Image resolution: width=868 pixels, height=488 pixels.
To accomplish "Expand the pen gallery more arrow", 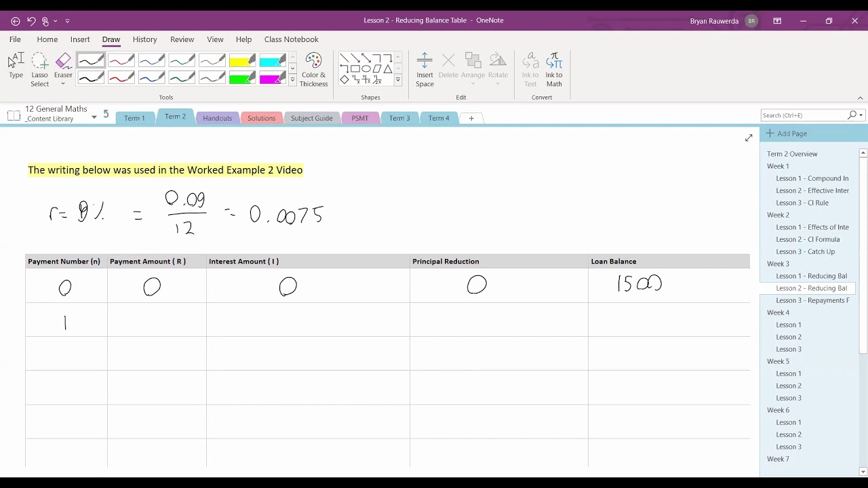I will tap(292, 80).
